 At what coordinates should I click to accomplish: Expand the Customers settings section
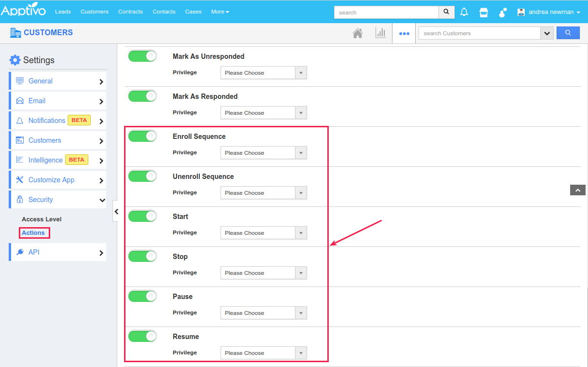coord(58,140)
